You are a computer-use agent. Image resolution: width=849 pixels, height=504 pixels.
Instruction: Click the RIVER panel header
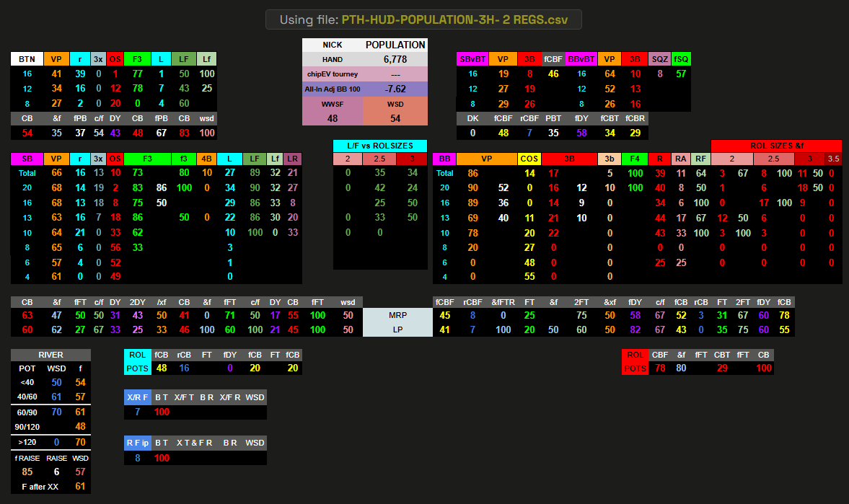(50, 355)
